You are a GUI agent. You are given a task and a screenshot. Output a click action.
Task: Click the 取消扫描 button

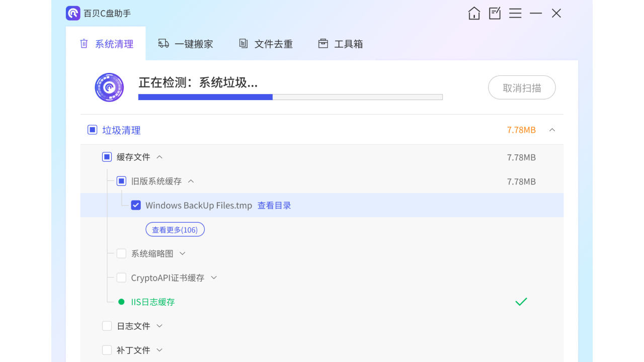click(x=522, y=87)
